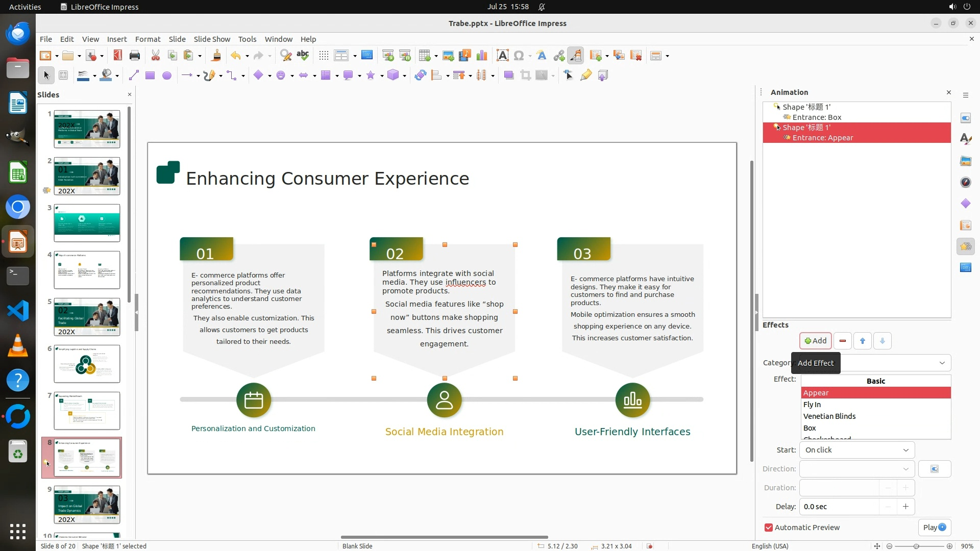The height and width of the screenshot is (551, 980).
Task: Open the Gallery sidebar panel
Action: pos(965,161)
